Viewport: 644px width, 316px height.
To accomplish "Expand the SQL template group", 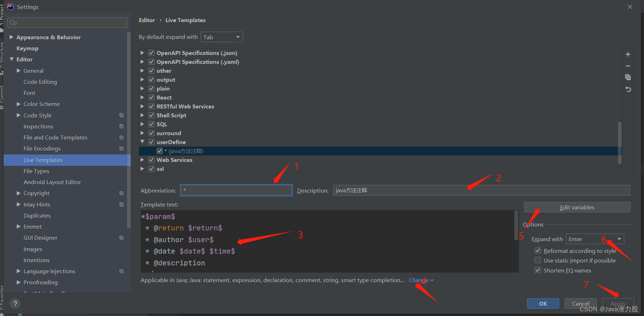I will click(x=142, y=124).
